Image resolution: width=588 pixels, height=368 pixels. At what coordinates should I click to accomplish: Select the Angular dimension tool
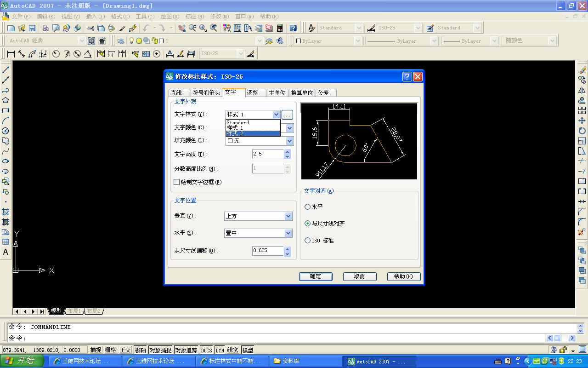pos(87,54)
